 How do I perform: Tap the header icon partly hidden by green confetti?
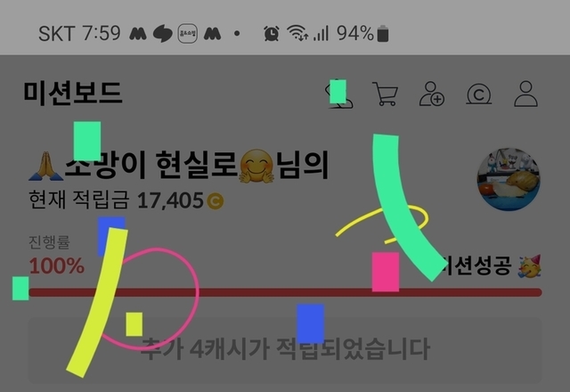tap(338, 94)
